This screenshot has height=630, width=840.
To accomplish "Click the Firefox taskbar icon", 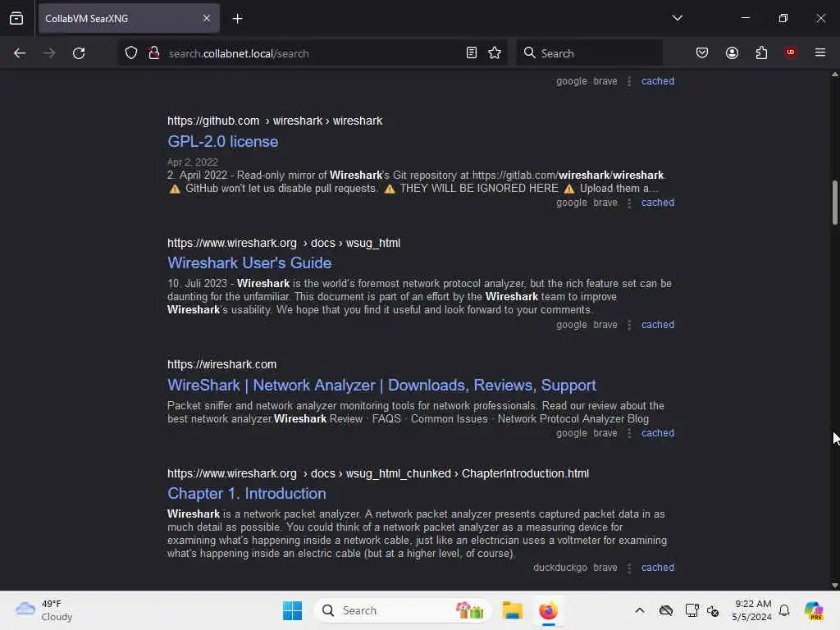I will [x=548, y=610].
